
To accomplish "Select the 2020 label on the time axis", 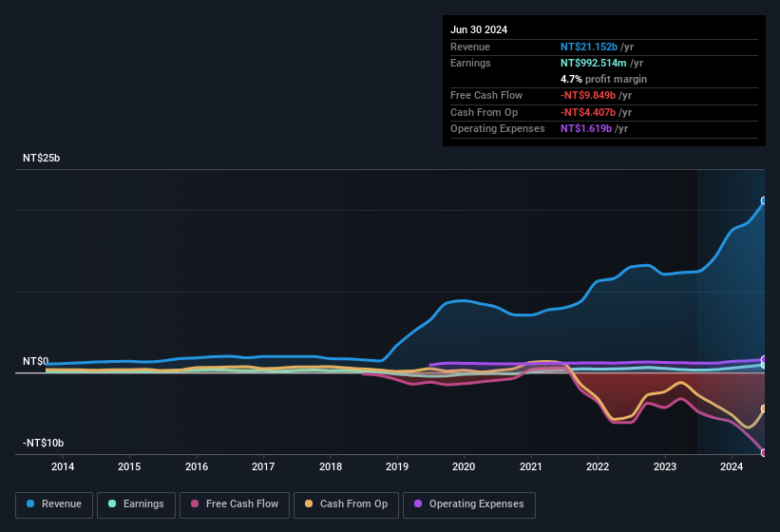I will tap(464, 466).
